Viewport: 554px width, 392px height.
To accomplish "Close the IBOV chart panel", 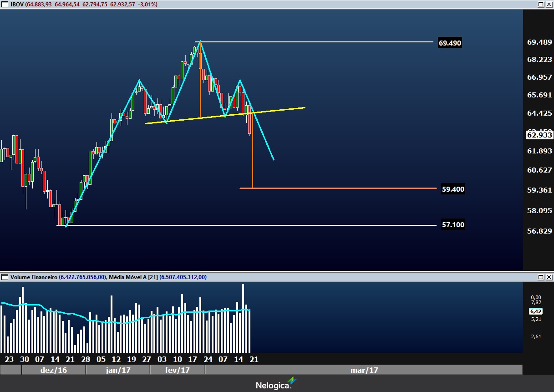I will pyautogui.click(x=549, y=4).
